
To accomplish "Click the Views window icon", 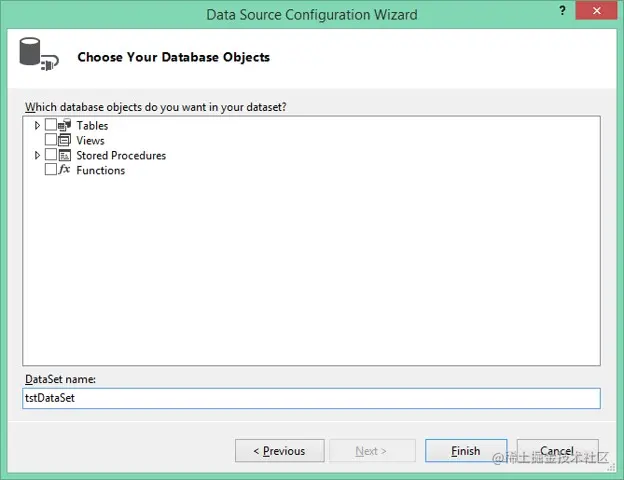I will pos(64,140).
